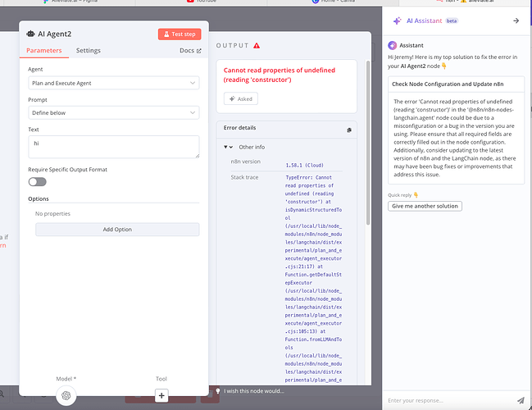Click the Text input field containing hi
Screen dimensions: 532x410
tap(114, 147)
